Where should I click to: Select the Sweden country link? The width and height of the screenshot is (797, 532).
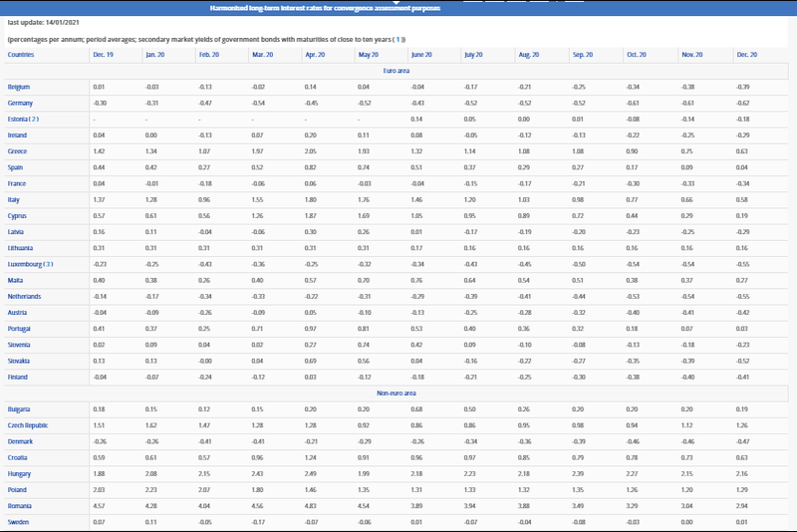pyautogui.click(x=19, y=521)
